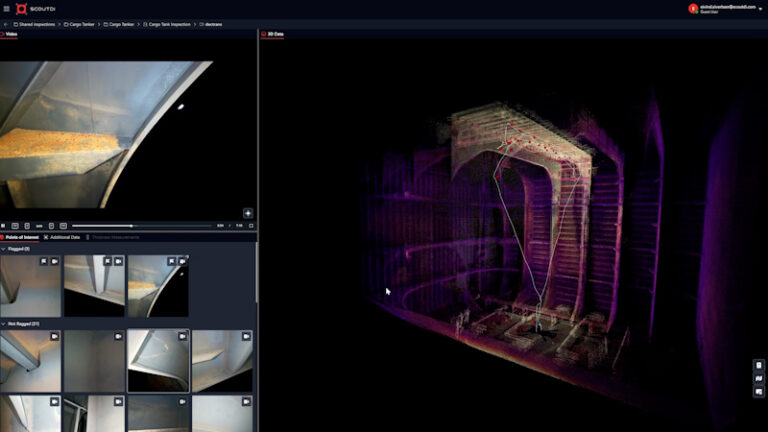Click video icon on third not-flagged thumbnail

(x=182, y=336)
